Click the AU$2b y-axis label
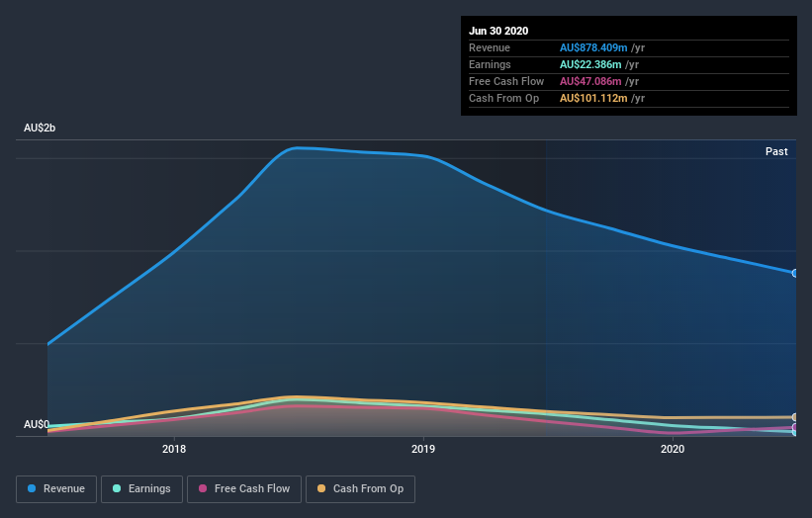This screenshot has height=518, width=812. [x=40, y=128]
